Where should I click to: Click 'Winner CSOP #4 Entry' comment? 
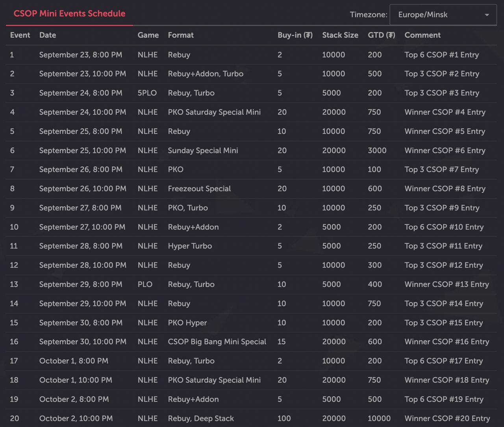coord(445,112)
